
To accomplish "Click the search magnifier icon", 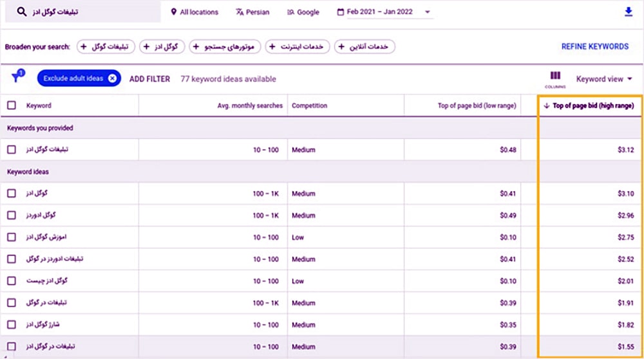I will [x=22, y=12].
